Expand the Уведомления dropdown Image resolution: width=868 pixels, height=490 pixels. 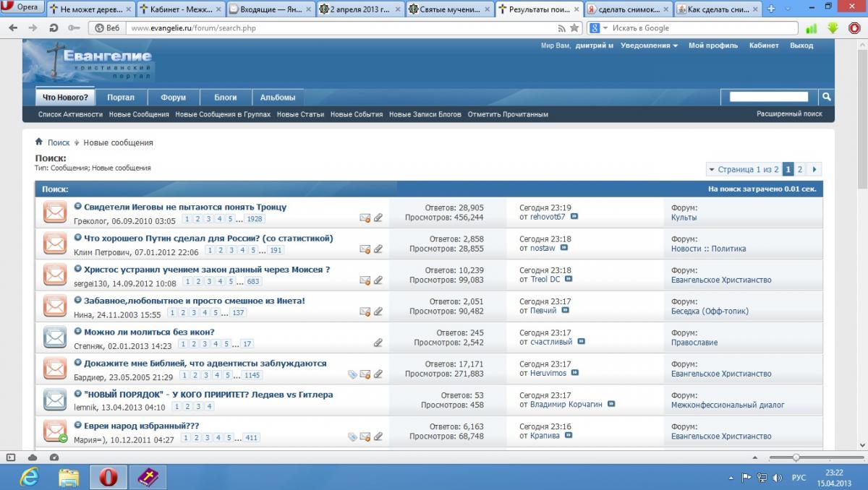pos(649,46)
